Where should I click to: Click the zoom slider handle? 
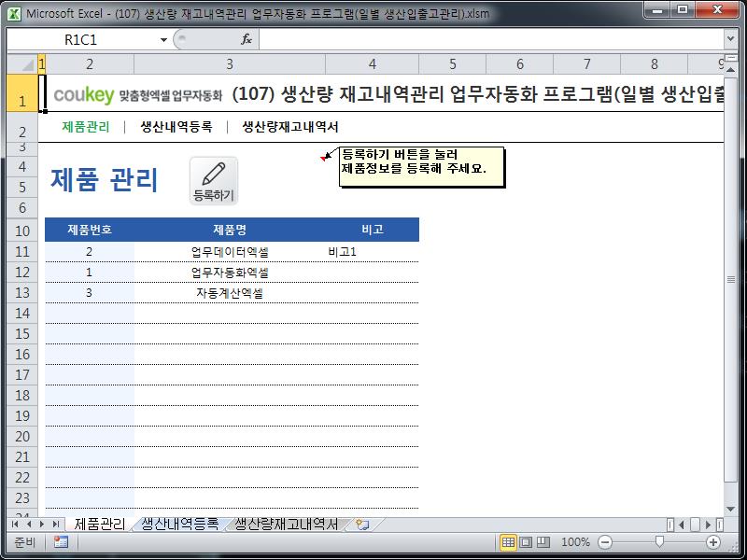pyautogui.click(x=659, y=541)
